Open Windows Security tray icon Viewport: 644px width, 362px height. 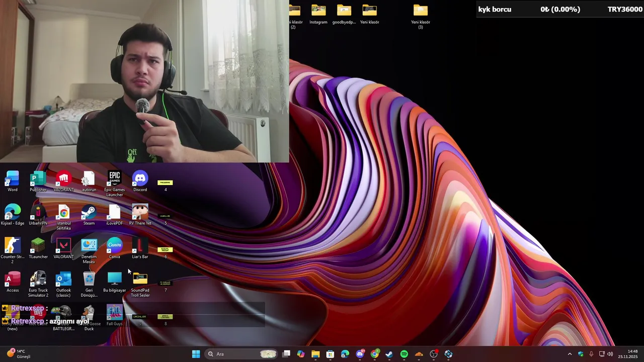pos(581,354)
